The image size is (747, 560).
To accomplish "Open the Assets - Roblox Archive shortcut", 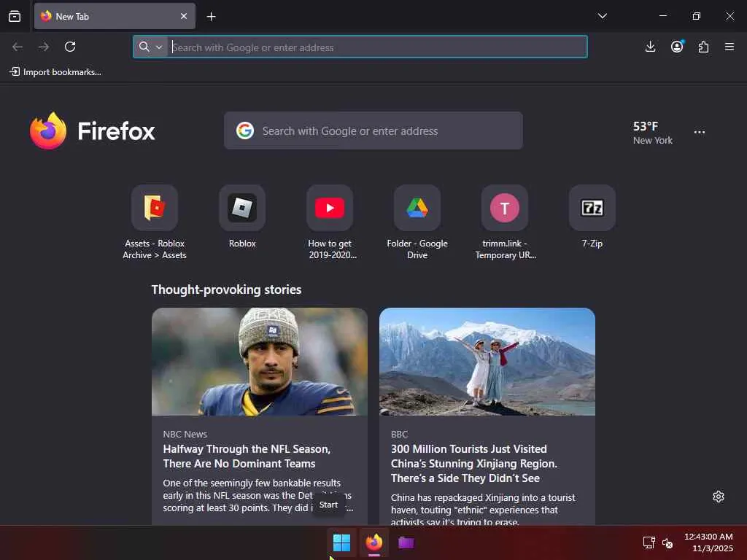I will pyautogui.click(x=155, y=222).
